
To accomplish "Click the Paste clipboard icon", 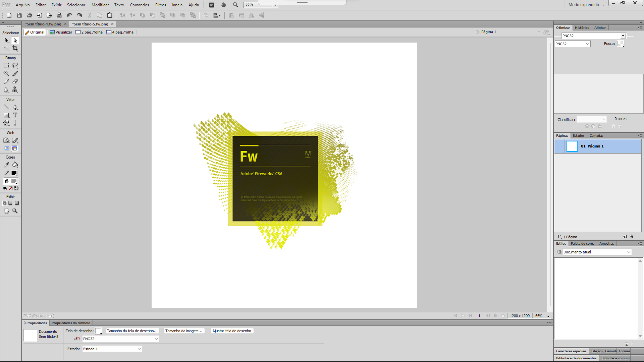I will (110, 15).
